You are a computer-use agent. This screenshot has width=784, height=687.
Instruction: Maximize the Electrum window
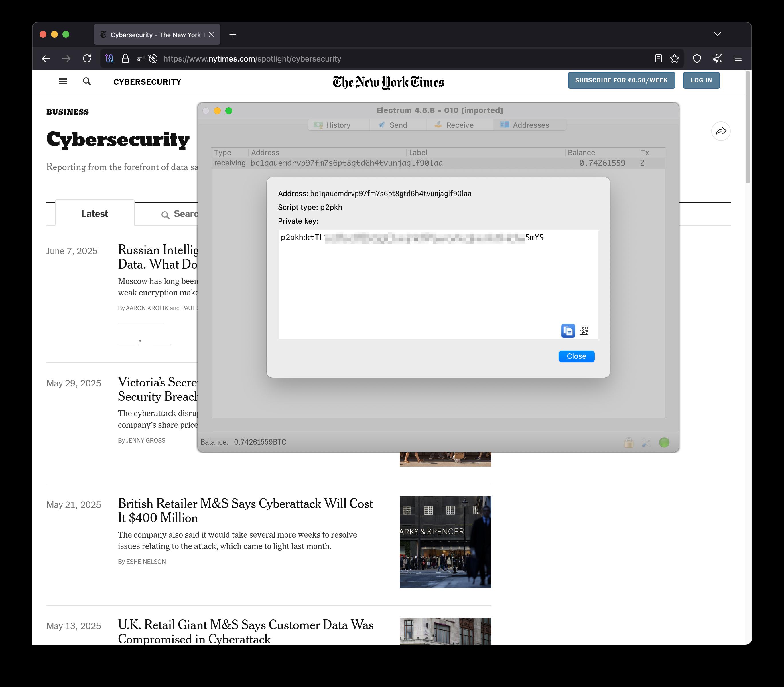228,111
